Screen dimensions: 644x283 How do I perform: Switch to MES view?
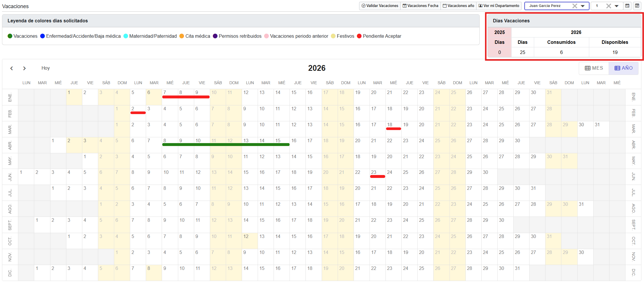[594, 68]
